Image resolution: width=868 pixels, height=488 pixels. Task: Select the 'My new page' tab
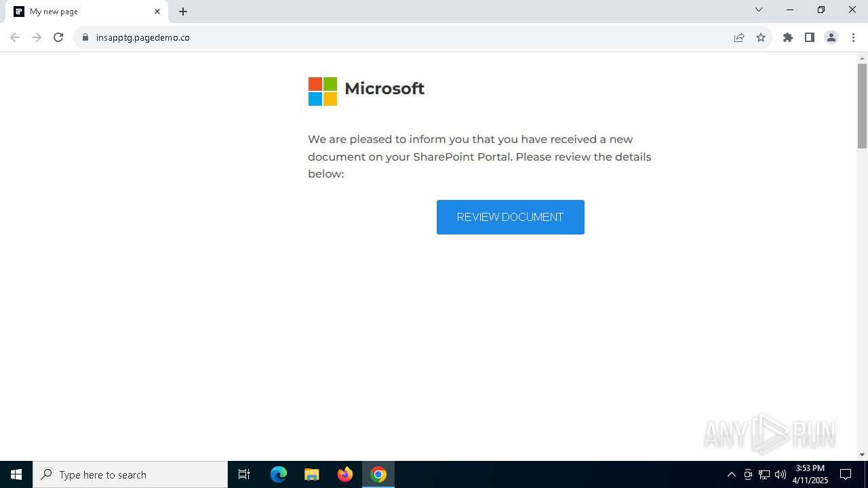tap(87, 12)
